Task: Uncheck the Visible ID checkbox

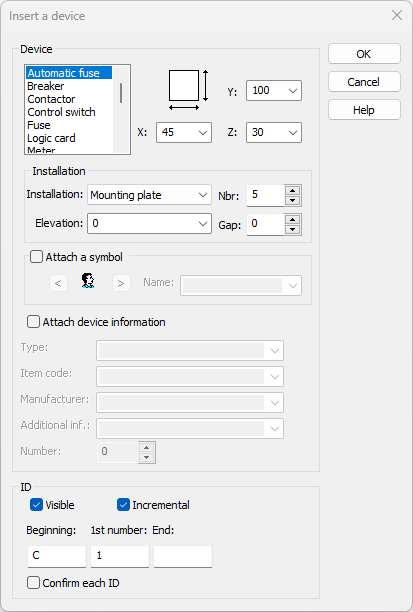Action: (x=36, y=505)
